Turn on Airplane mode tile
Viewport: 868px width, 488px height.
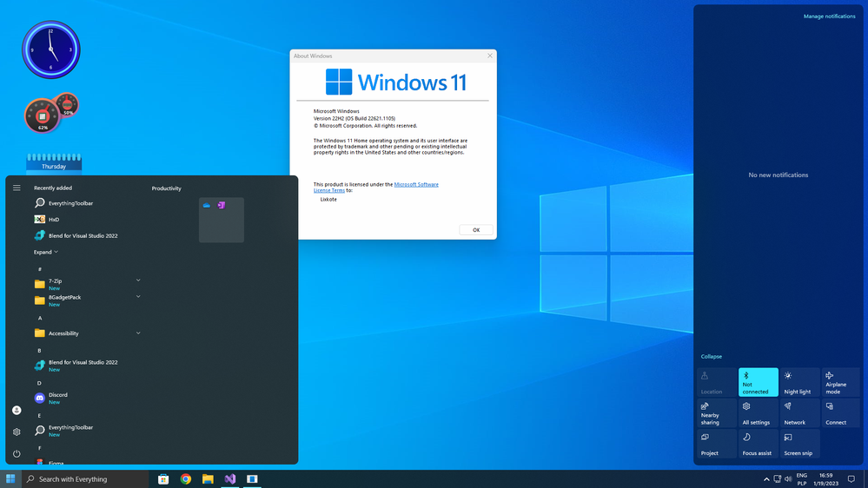[x=841, y=382]
